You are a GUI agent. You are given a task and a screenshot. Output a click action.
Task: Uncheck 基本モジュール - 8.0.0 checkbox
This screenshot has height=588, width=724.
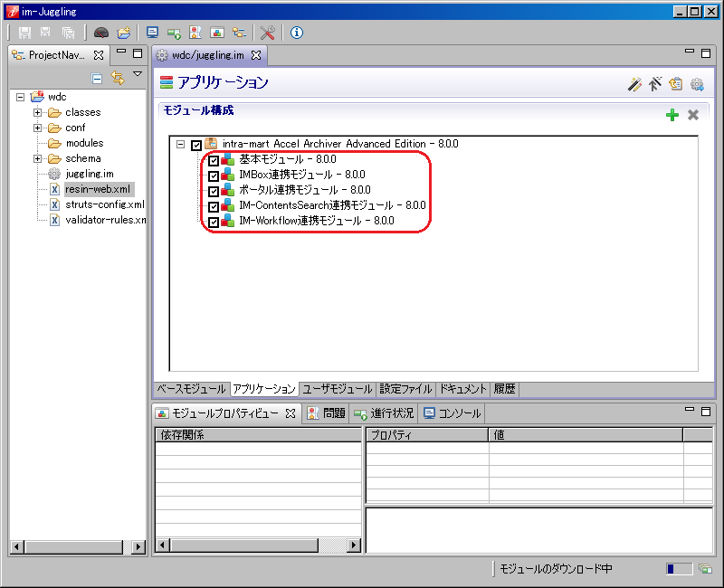point(214,161)
